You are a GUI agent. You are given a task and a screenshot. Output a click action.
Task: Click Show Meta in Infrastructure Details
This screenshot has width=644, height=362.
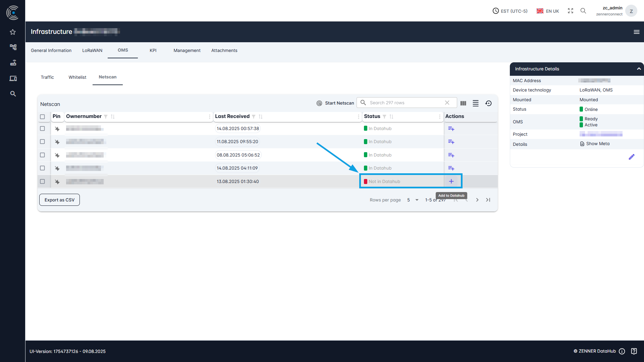pyautogui.click(x=597, y=143)
